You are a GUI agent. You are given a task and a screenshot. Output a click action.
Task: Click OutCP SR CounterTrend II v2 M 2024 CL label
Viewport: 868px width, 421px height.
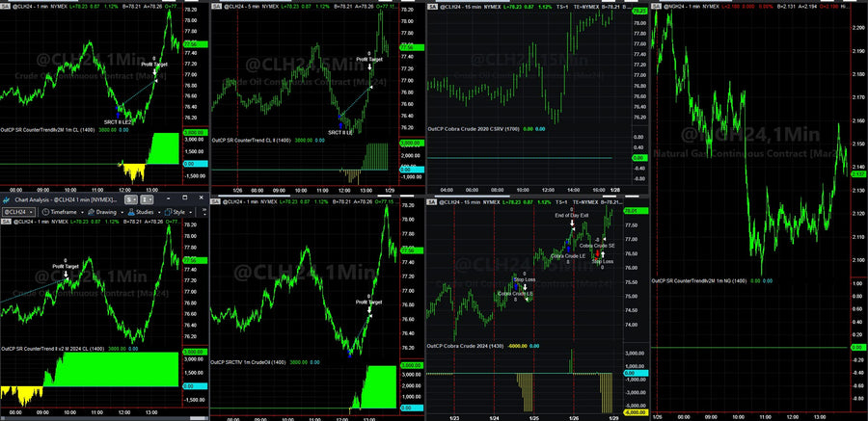pyautogui.click(x=53, y=349)
